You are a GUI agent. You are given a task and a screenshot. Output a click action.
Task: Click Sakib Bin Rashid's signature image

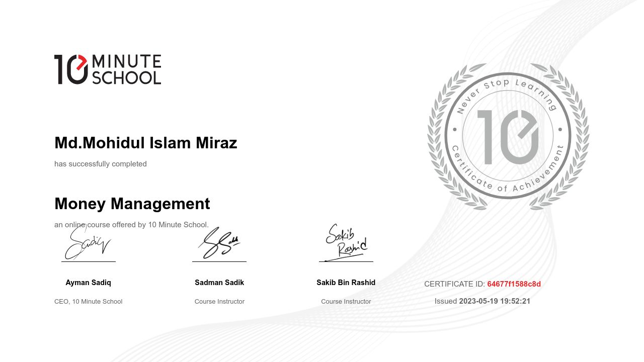tap(346, 242)
